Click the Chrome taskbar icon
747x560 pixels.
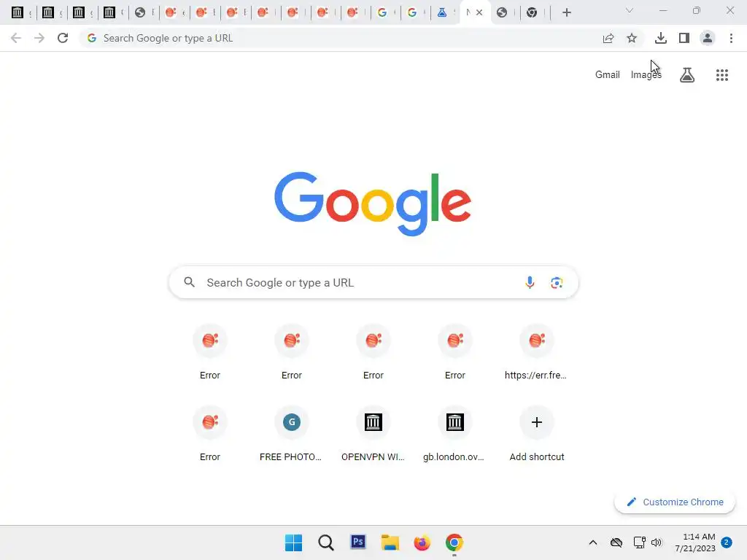point(454,542)
